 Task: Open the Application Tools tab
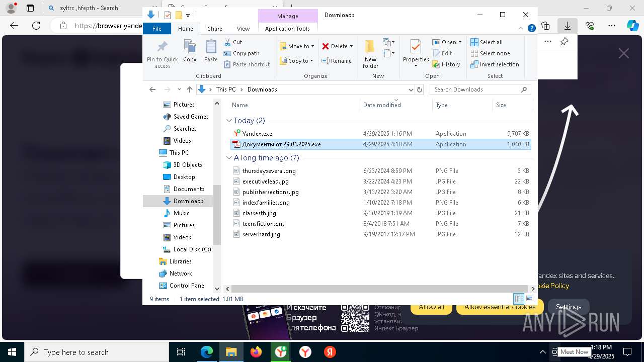287,29
